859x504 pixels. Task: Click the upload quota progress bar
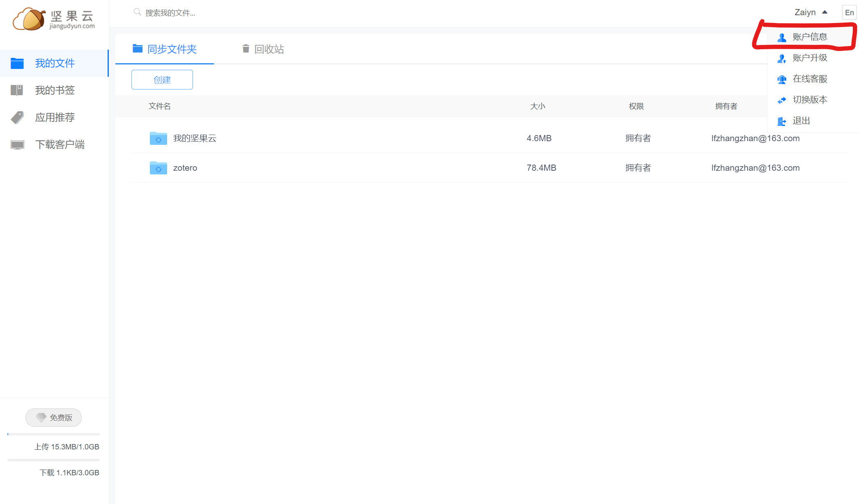point(53,434)
